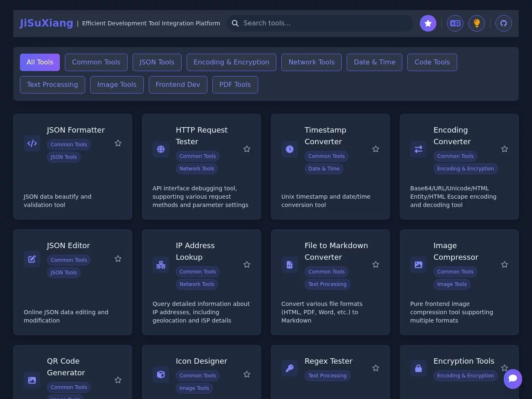Image resolution: width=532 pixels, height=399 pixels.
Task: Open the GitHub repository icon
Action: [503, 23]
